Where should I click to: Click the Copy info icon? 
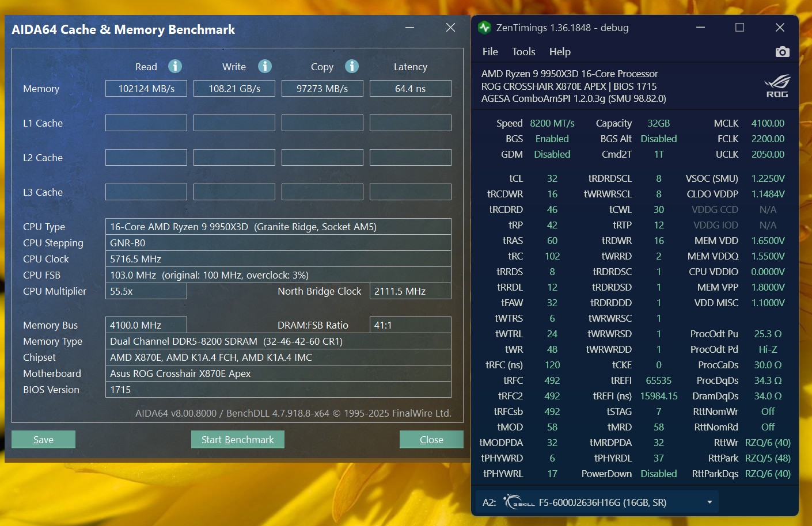click(352, 66)
